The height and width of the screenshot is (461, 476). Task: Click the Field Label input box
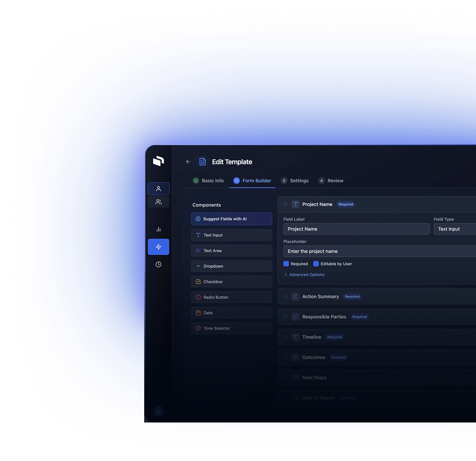pyautogui.click(x=356, y=229)
